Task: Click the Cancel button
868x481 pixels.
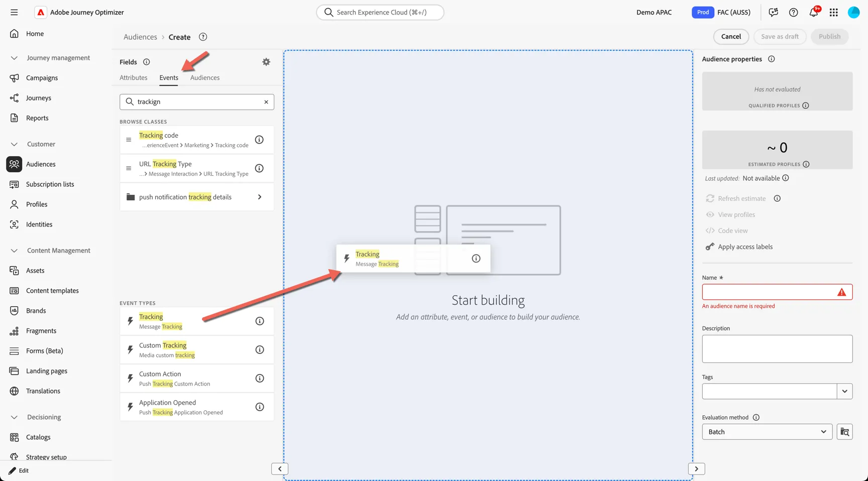Action: point(731,37)
